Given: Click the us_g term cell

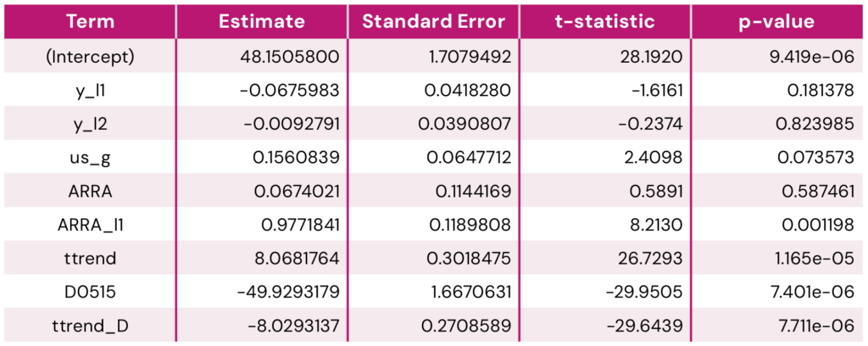Looking at the screenshot, I should pyautogui.click(x=90, y=157).
